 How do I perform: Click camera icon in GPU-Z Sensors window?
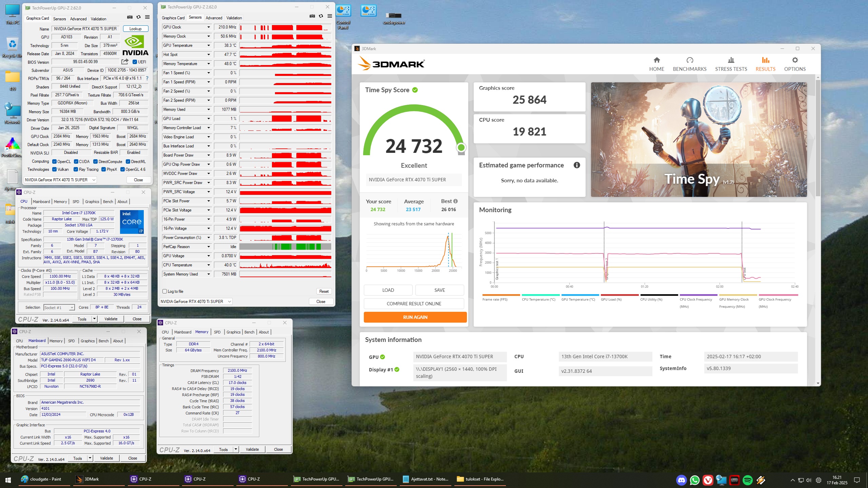[x=312, y=16]
